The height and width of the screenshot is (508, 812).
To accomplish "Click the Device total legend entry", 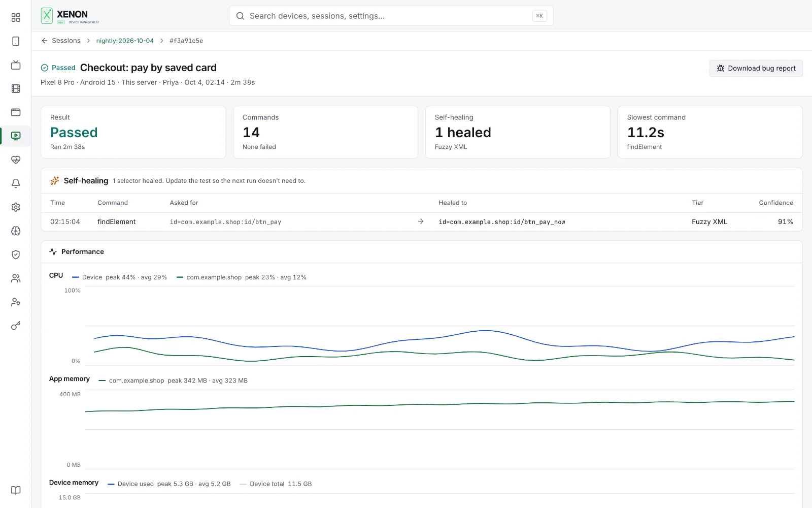I will [276, 484].
